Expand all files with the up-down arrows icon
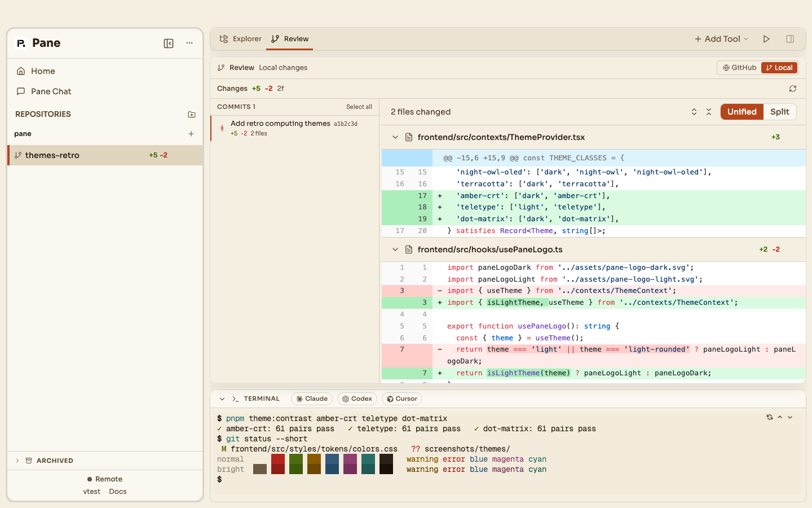The width and height of the screenshot is (812, 508). click(x=694, y=112)
